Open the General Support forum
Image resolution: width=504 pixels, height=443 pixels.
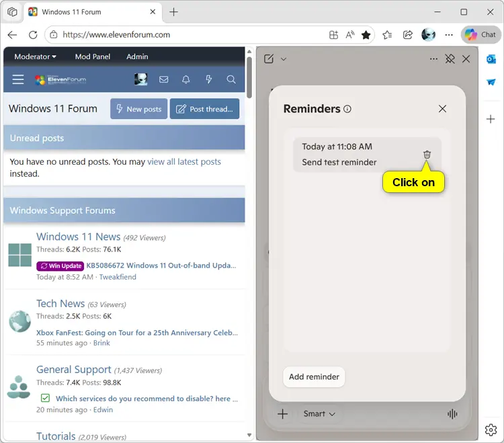point(74,370)
